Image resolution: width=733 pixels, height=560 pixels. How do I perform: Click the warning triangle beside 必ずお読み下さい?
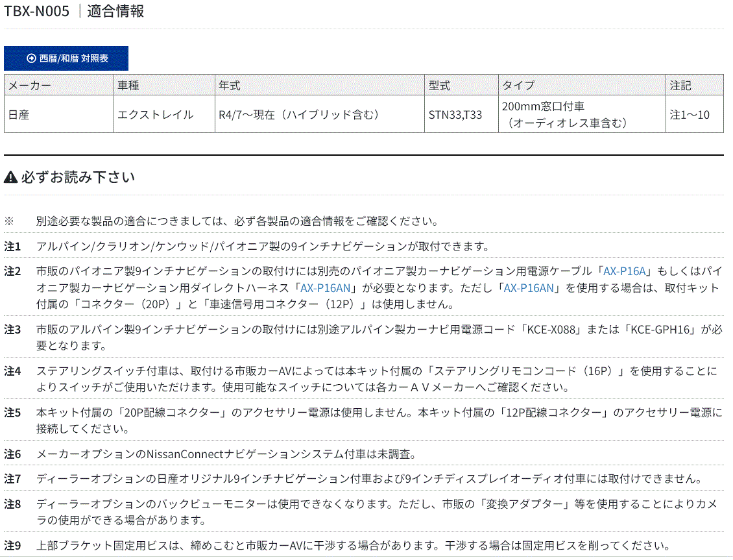point(10,177)
